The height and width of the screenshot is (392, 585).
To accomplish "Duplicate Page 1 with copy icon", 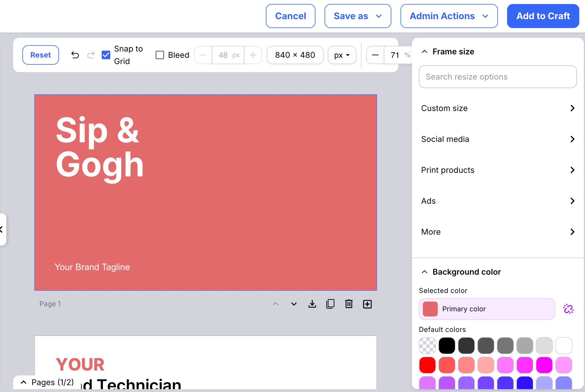I will coord(330,304).
